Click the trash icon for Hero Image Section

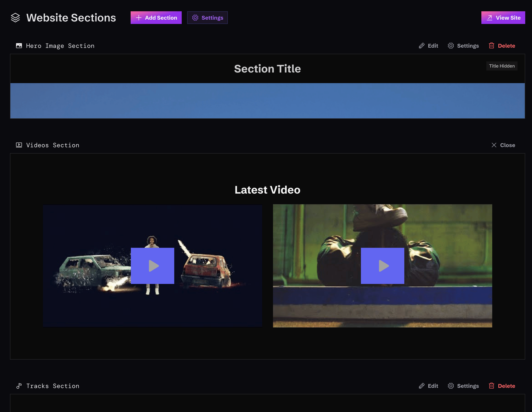pyautogui.click(x=491, y=46)
